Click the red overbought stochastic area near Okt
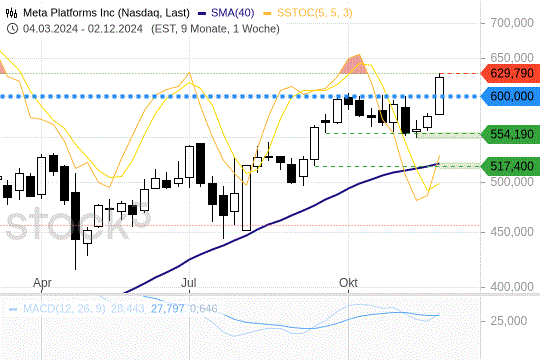 click(353, 65)
